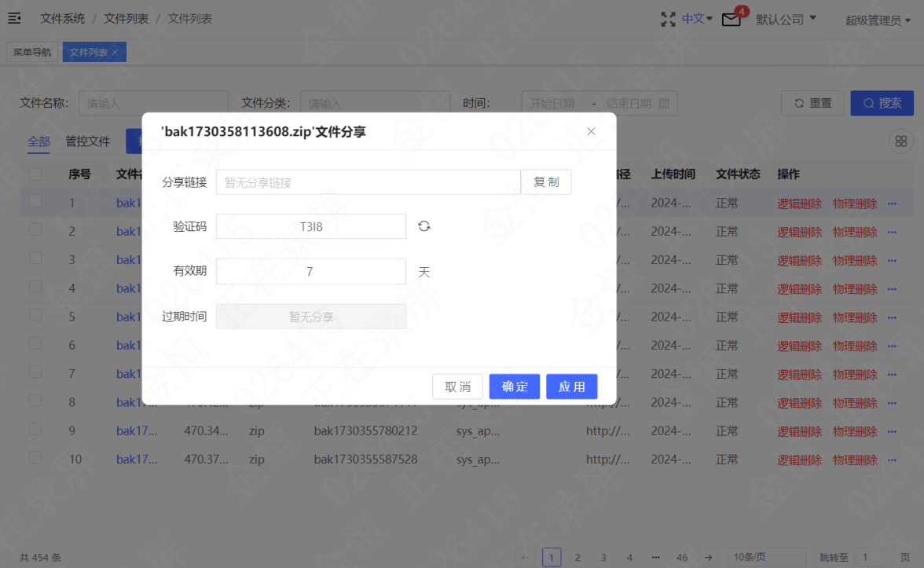Enter fullscreen mode via the expand icon
924x568 pixels.
tap(668, 20)
